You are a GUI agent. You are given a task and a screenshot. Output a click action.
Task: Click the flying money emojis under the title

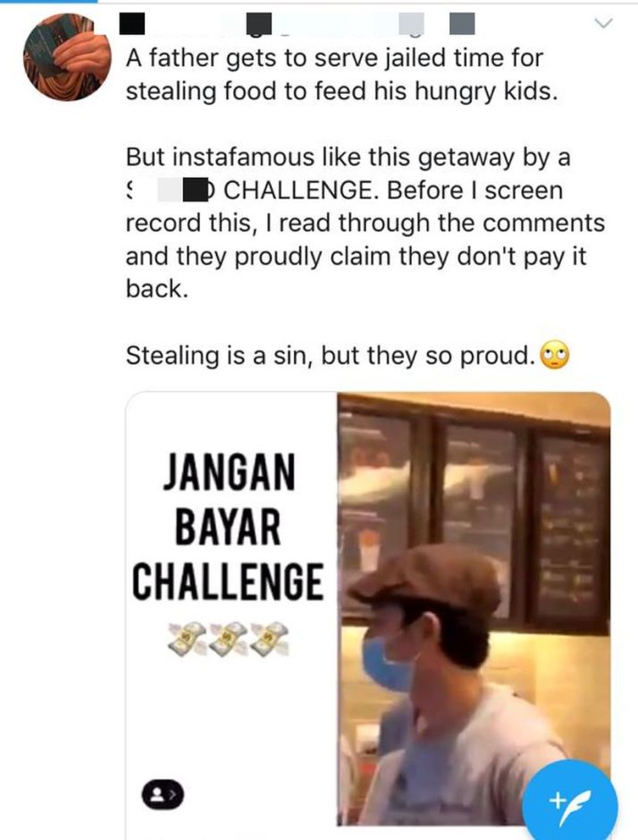coord(228,639)
